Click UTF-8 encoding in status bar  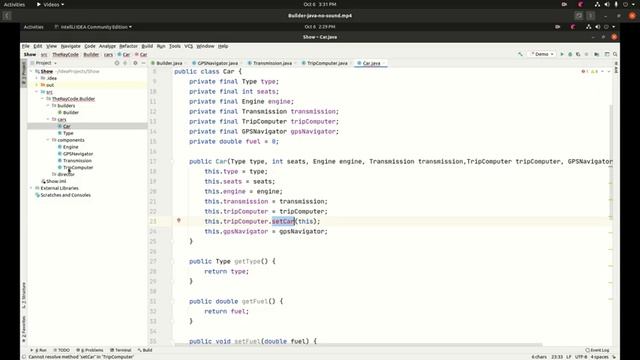pyautogui.click(x=581, y=357)
